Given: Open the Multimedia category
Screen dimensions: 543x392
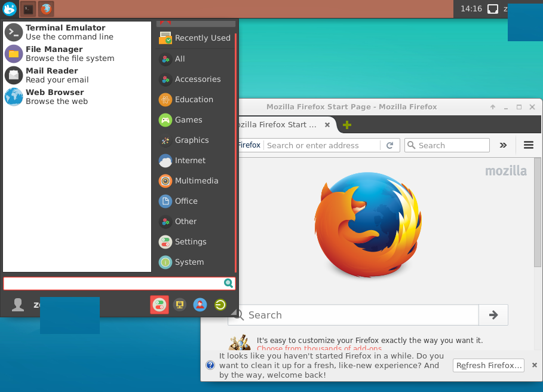Looking at the screenshot, I should [195, 181].
